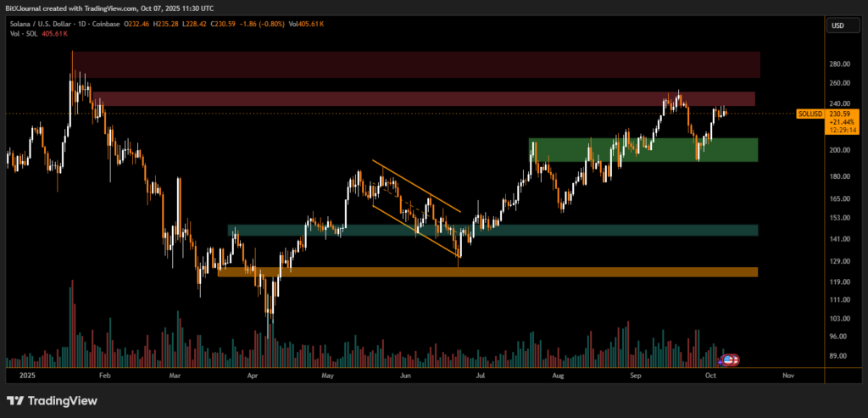The height and width of the screenshot is (418, 868).
Task: Click the 280.00 price axis label
Action: click(839, 64)
